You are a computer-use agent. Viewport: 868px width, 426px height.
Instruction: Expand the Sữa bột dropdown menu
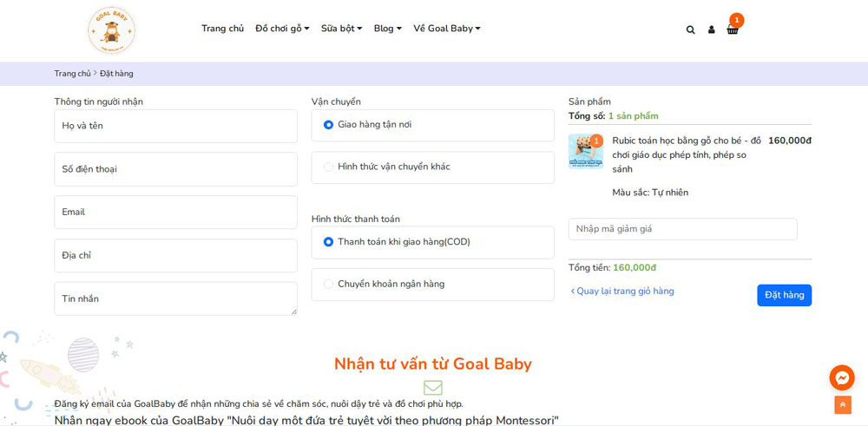[x=341, y=29]
